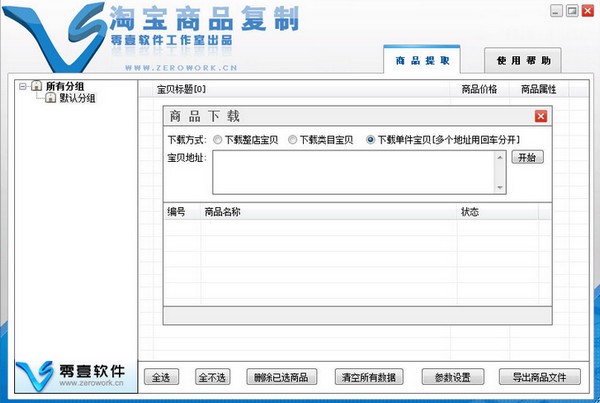Click the 商品属性 column header
This screenshot has width=600, height=403.
tap(538, 90)
